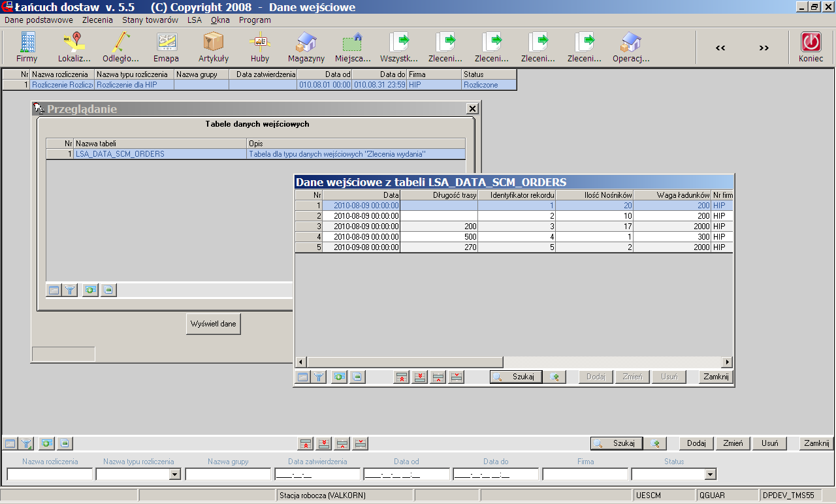This screenshot has height=504, width=836.
Task: Open the Magazyny warehouse icon
Action: coord(306,47)
